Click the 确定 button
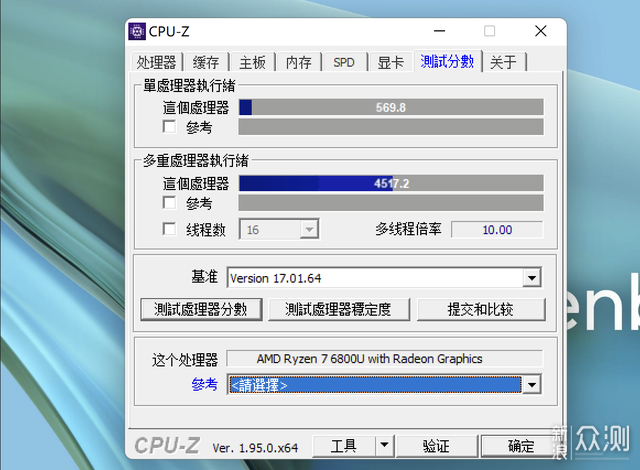This screenshot has height=470, width=640. (521, 446)
